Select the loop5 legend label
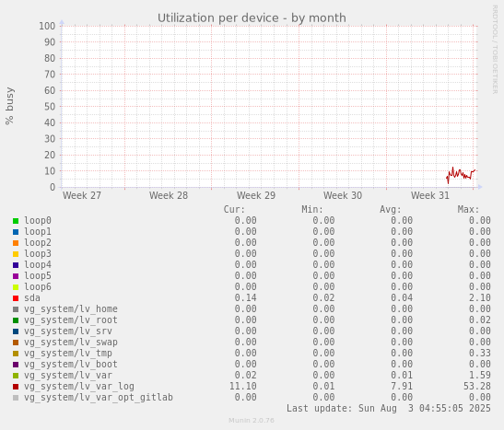 point(38,276)
